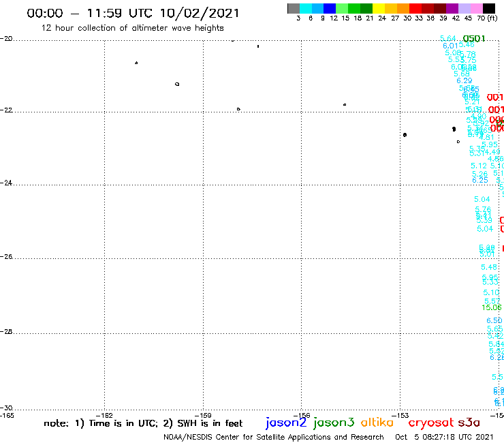Image resolution: width=504 pixels, height=443 pixels.
Task: Click the orange 'altika' satellite legend label
Action: point(377,423)
